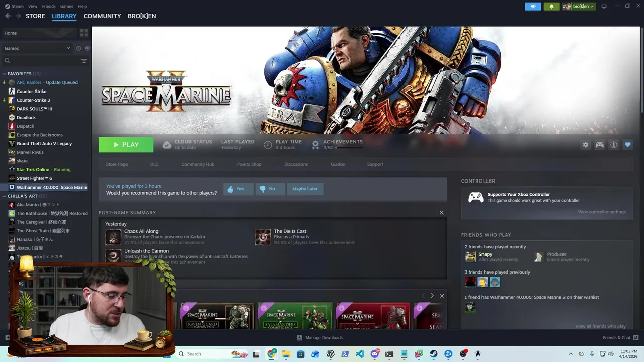Click Xbox controller icon in Controller panel
The height and width of the screenshot is (362, 644).
click(476, 197)
